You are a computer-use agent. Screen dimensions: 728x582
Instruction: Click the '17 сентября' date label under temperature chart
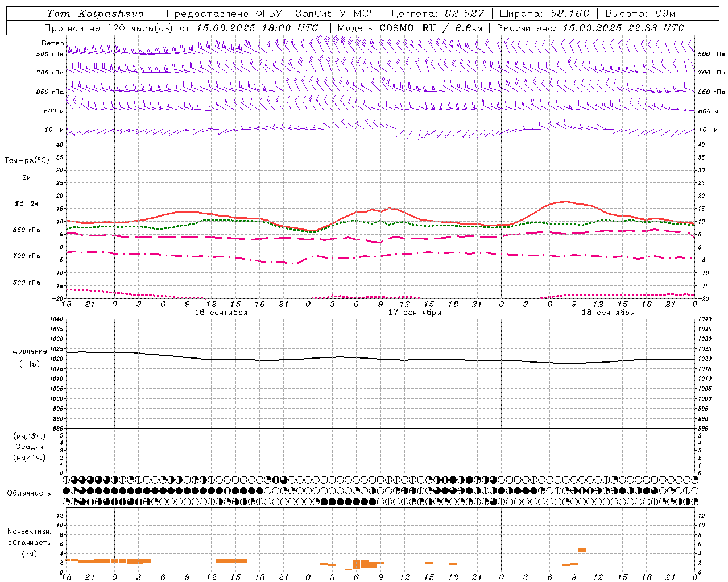pyautogui.click(x=415, y=313)
